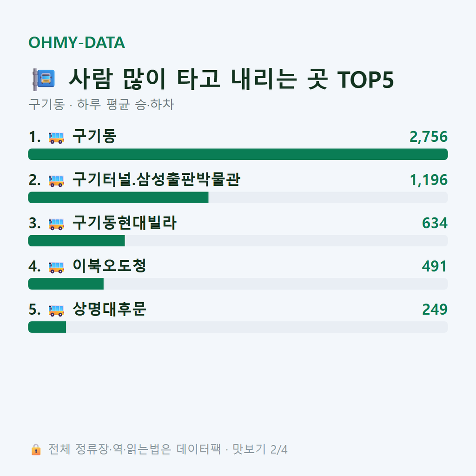The height and width of the screenshot is (476, 476).
Task: Click the full-width green bar for 구기동
Action: [238, 154]
